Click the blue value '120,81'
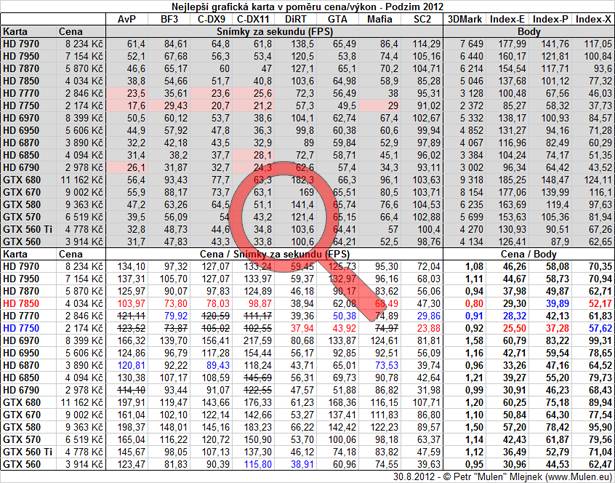Viewport: 615px width, 483px height. 131,366
